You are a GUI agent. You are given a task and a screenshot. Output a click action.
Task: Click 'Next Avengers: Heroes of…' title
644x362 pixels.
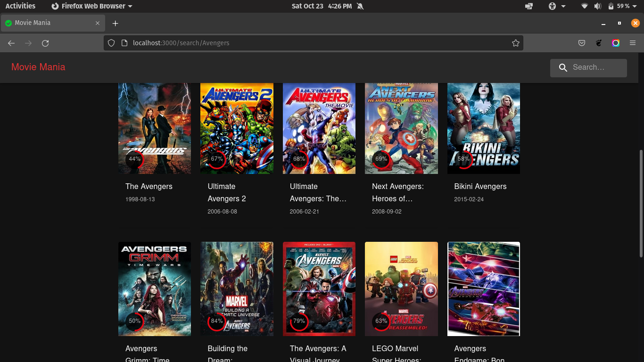398,193
